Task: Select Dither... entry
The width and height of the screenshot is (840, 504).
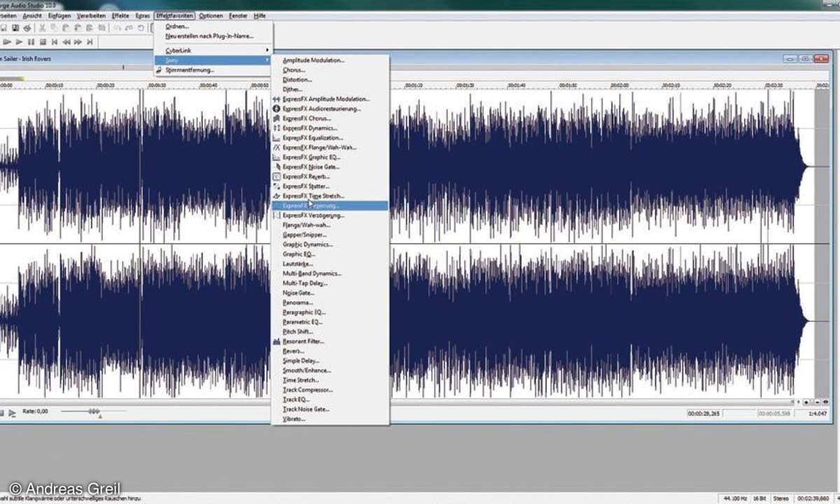Action: pyautogui.click(x=330, y=90)
